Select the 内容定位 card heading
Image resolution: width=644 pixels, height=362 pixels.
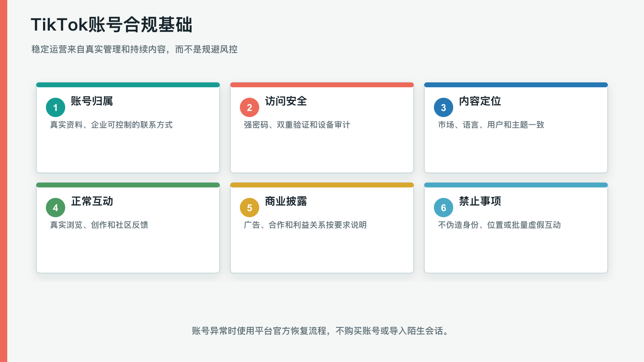pos(480,101)
